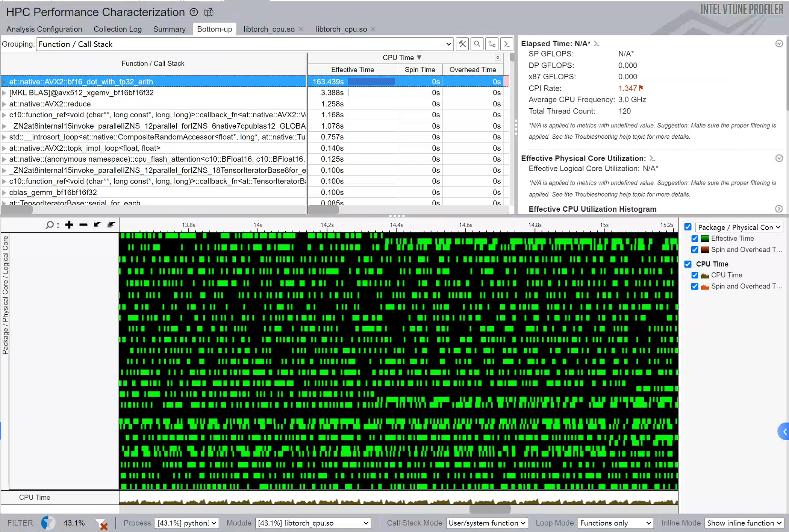Click the function column horizontal scrollbar
789x532 pixels.
(17, 210)
